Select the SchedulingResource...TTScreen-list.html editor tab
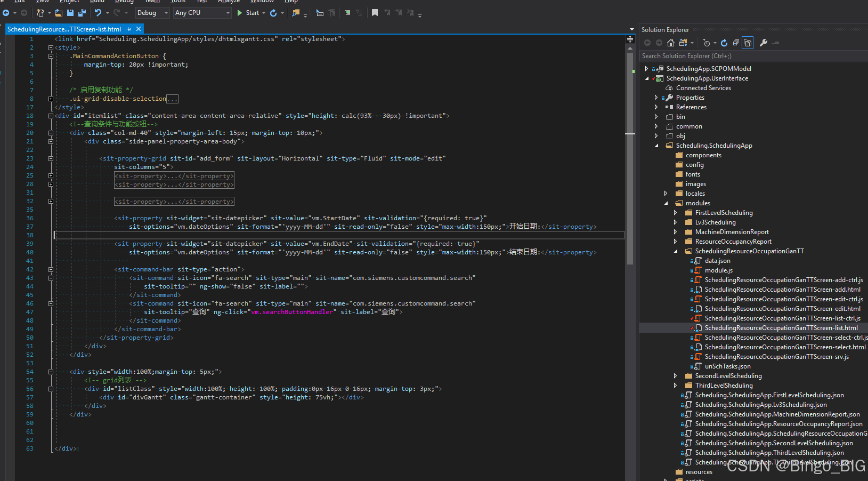868x481 pixels. [64, 29]
